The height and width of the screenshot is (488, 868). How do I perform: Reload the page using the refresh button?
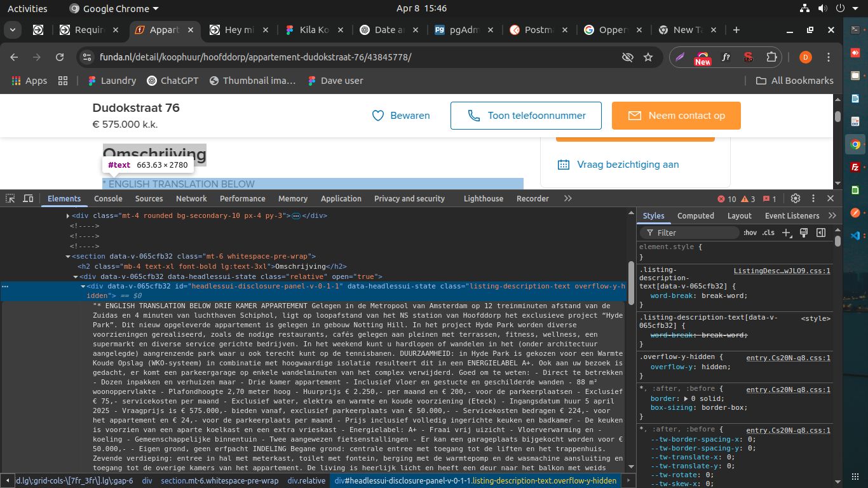(60, 57)
